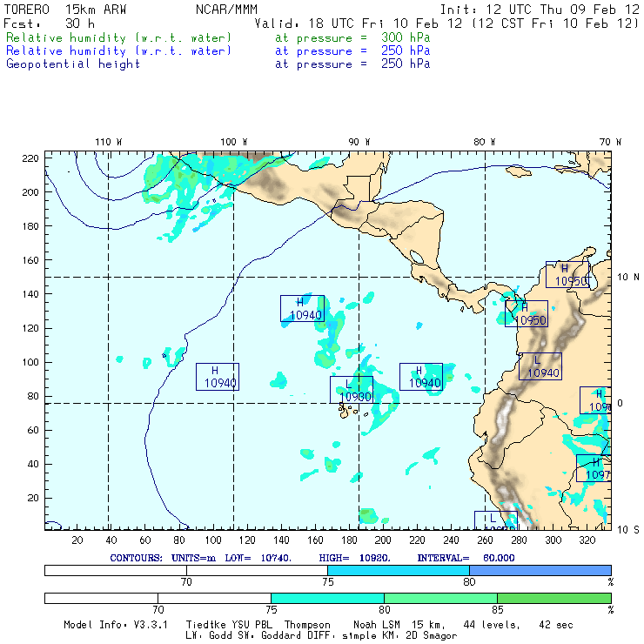Click the "Tiedtke" scheme name
Image resolution: width=644 pixels, height=644 pixels.
tap(205, 625)
